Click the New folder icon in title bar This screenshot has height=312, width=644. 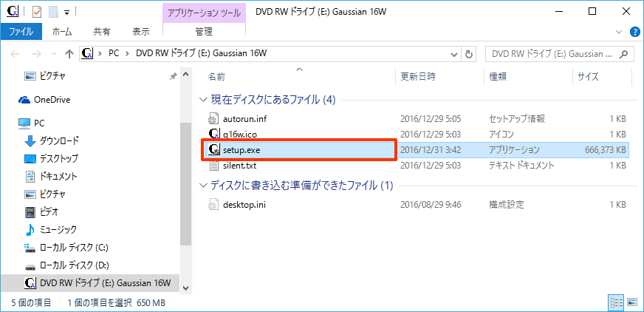pos(53,12)
